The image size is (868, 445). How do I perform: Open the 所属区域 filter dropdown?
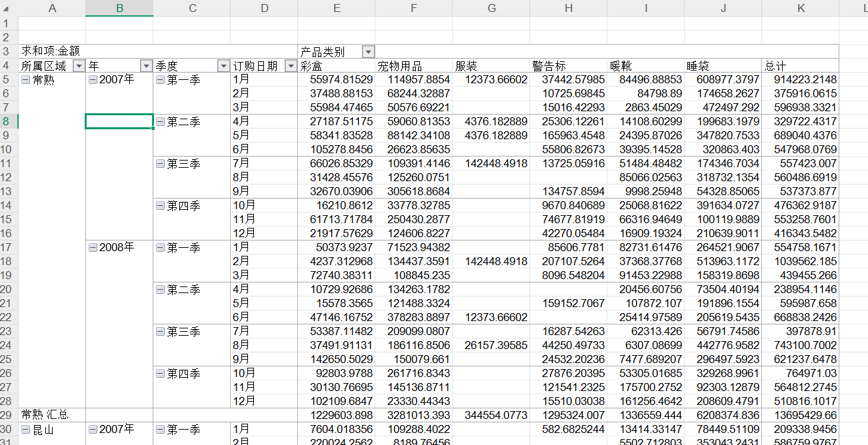(79, 66)
